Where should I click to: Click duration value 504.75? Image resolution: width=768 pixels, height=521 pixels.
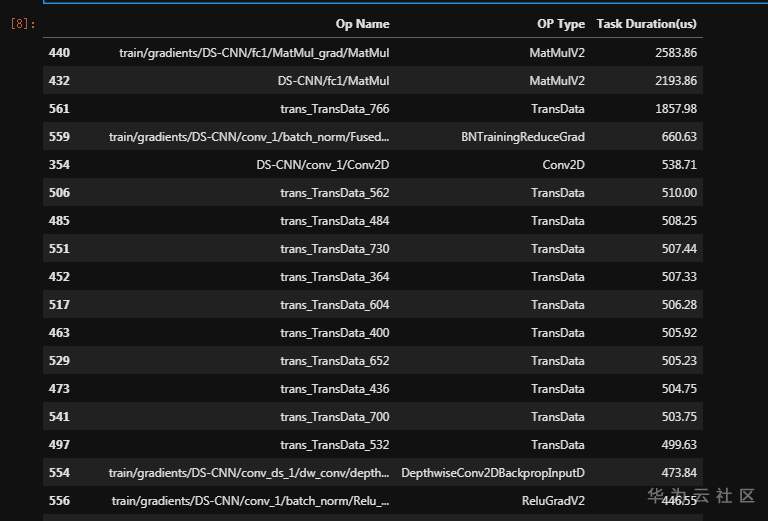tap(679, 389)
